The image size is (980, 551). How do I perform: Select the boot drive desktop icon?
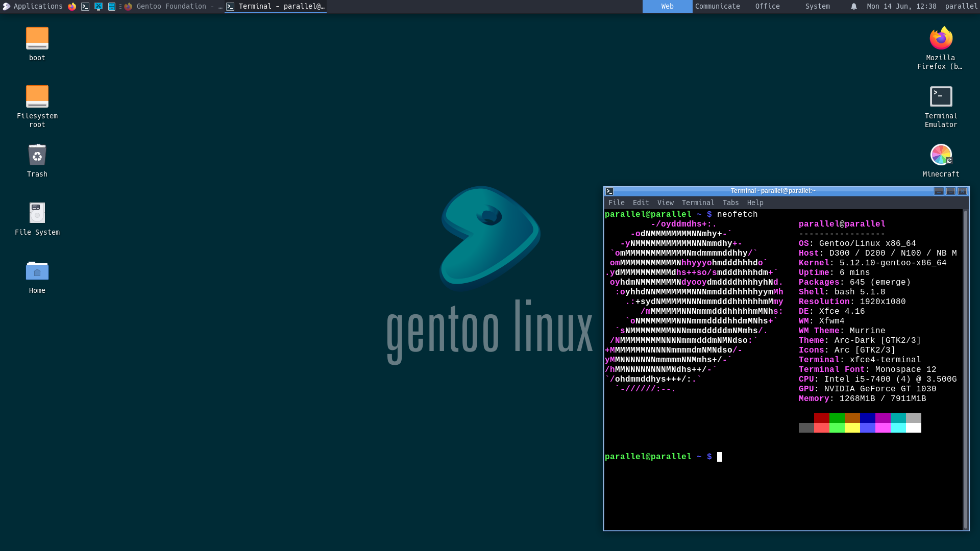point(37,44)
